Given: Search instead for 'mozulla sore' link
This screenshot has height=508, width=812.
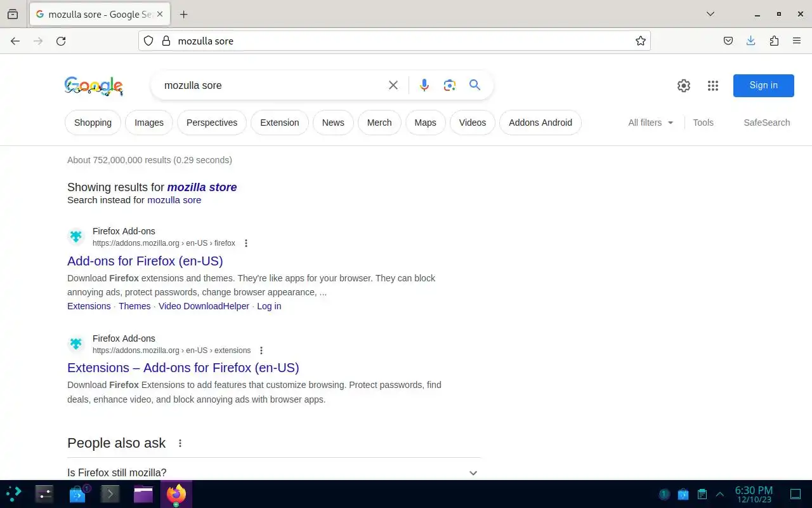Looking at the screenshot, I should pyautogui.click(x=174, y=200).
